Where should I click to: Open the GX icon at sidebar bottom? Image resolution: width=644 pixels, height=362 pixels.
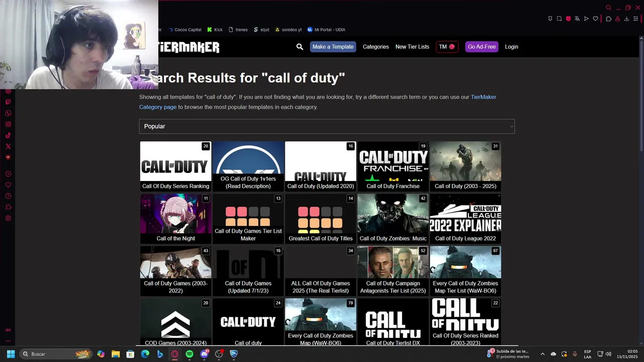click(x=8, y=330)
